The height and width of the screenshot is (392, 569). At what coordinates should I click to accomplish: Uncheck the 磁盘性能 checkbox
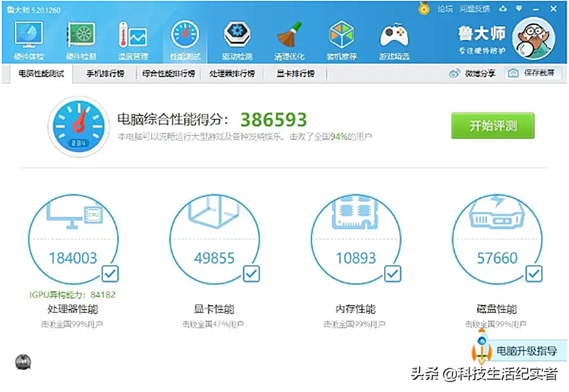(x=534, y=274)
